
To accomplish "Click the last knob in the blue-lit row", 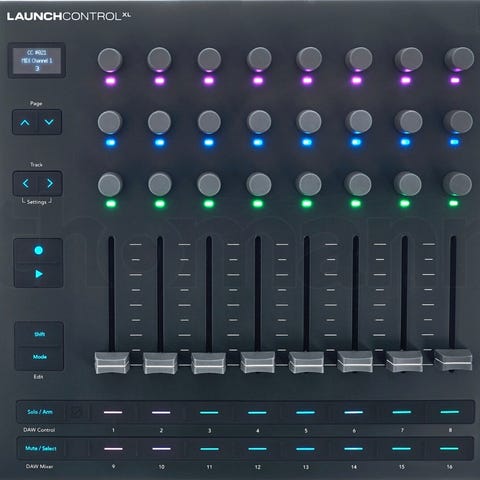I will click(x=458, y=122).
